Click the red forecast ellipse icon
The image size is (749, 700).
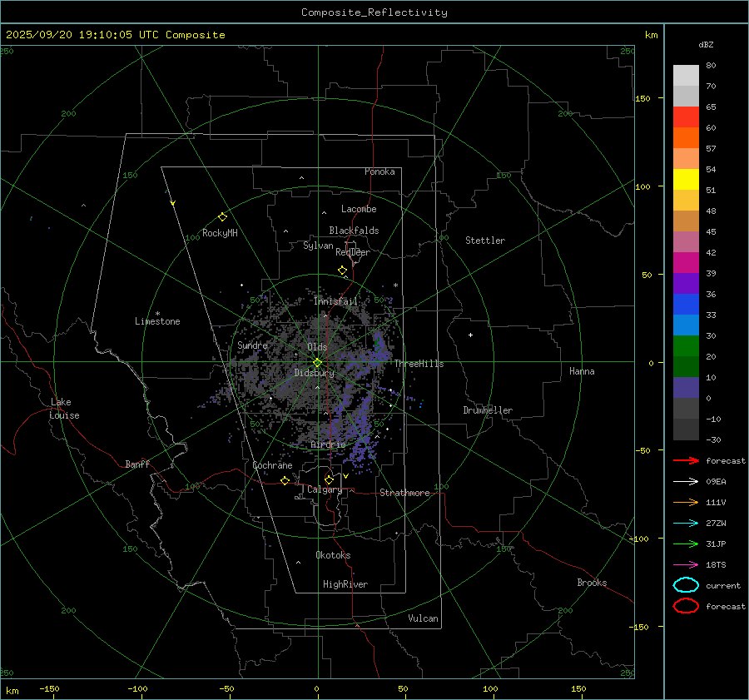pos(686,606)
